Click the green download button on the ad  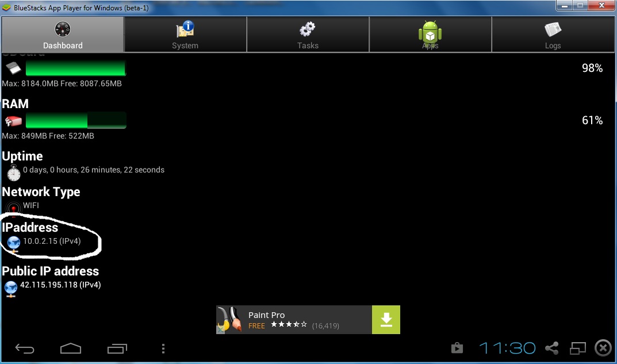pos(386,320)
